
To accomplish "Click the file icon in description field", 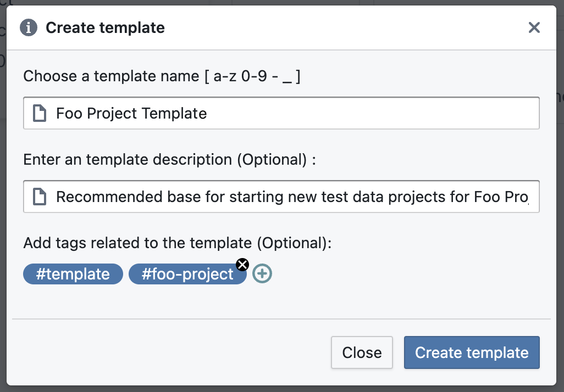I will pos(40,197).
